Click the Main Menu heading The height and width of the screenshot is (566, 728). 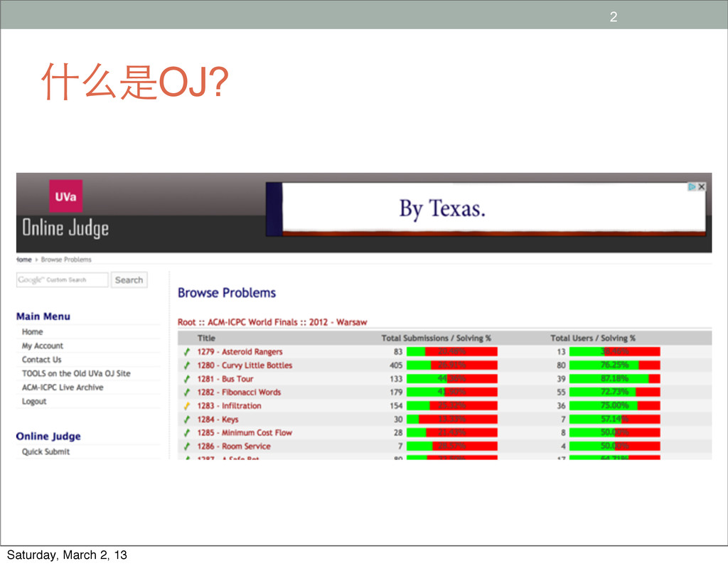(x=43, y=316)
